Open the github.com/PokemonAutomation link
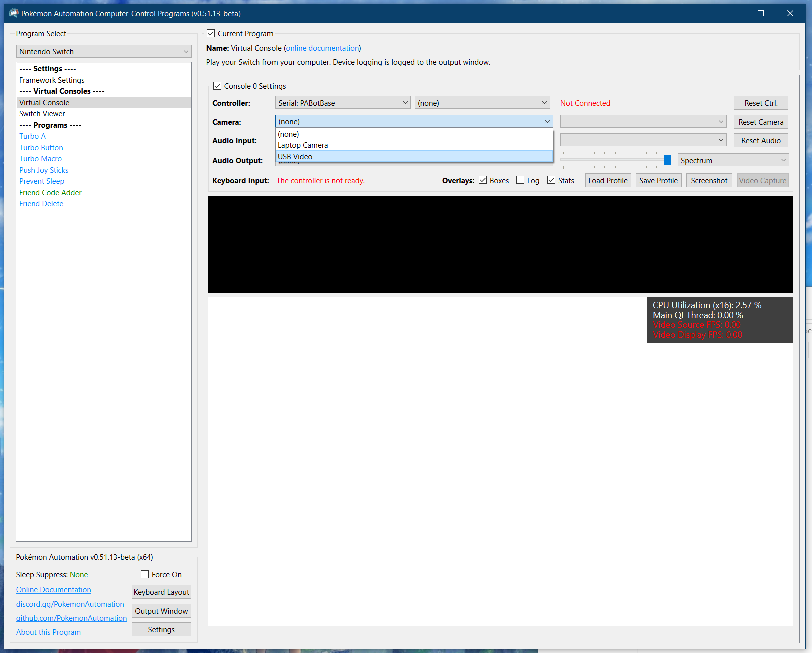The width and height of the screenshot is (812, 653). pyautogui.click(x=71, y=618)
